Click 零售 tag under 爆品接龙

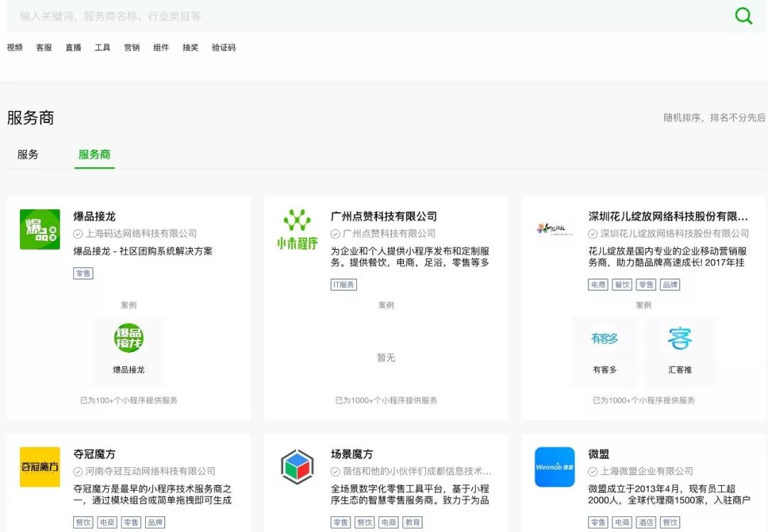click(83, 273)
